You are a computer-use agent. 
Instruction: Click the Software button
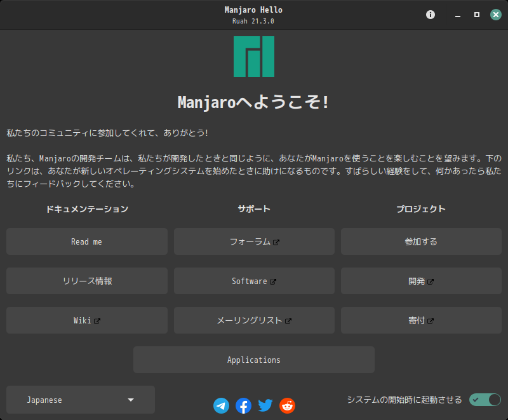click(255, 281)
